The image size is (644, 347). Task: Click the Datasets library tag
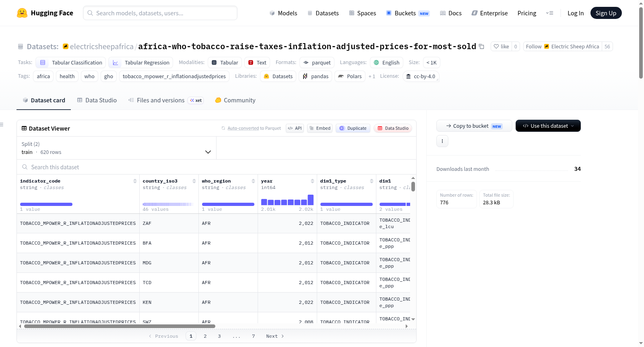[278, 76]
